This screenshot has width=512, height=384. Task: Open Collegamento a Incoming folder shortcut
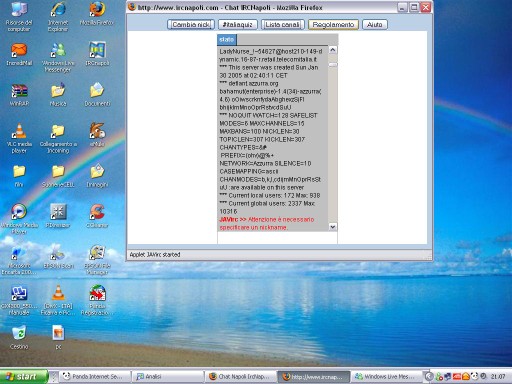tap(58, 138)
